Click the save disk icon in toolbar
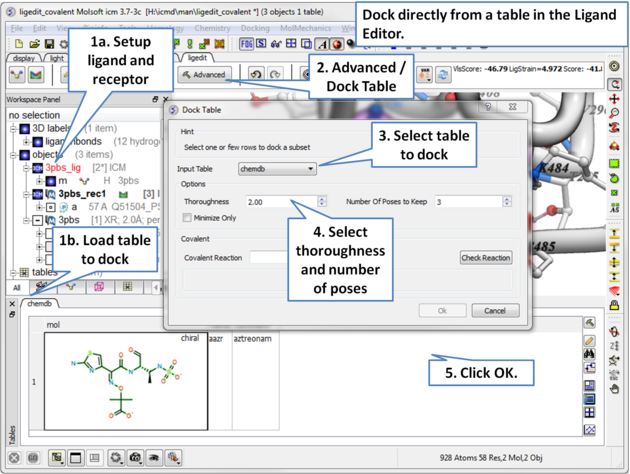This screenshot has height=474, width=630. pyautogui.click(x=52, y=44)
